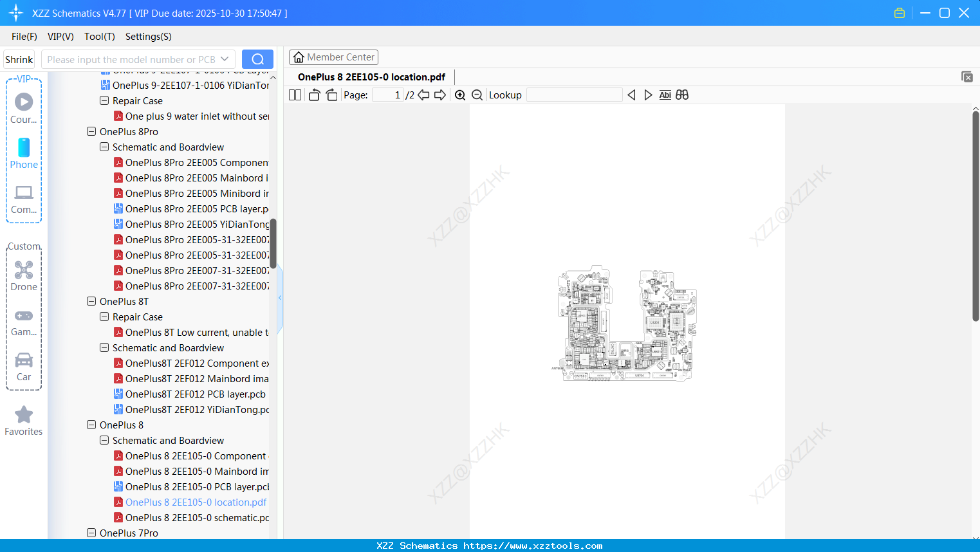Click the Shrink button
Image resolution: width=980 pixels, height=552 pixels.
coord(18,59)
